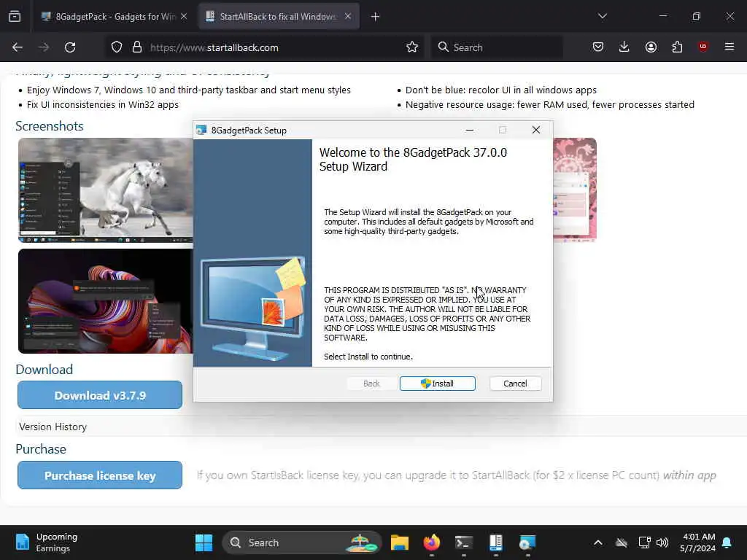Click the Purchase license key button
The image size is (747, 560).
[x=100, y=475]
